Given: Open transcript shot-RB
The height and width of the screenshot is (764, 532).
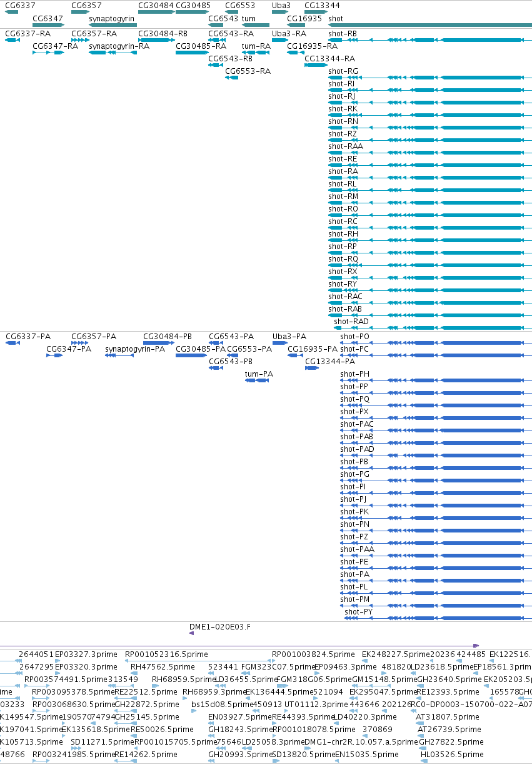Looking at the screenshot, I should point(343,33).
